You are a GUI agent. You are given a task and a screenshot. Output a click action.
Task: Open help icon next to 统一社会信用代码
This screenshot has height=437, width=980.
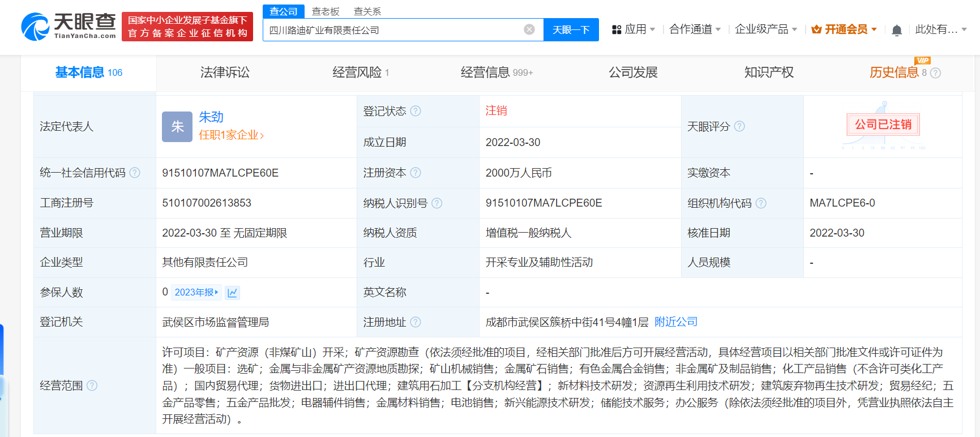tap(135, 173)
